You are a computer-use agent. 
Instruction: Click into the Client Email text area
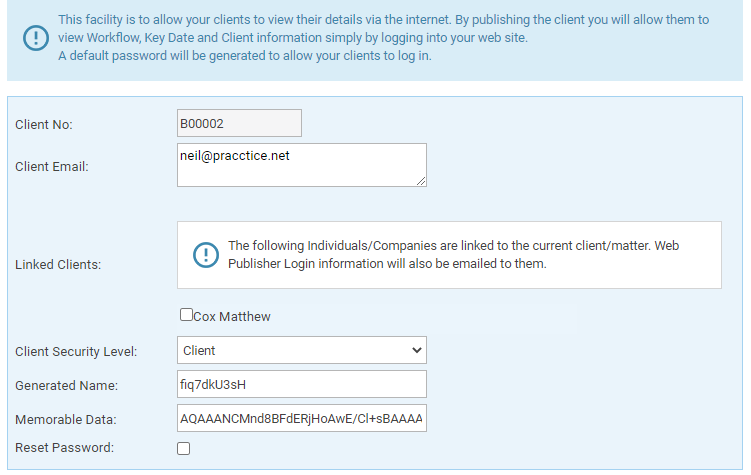(302, 165)
